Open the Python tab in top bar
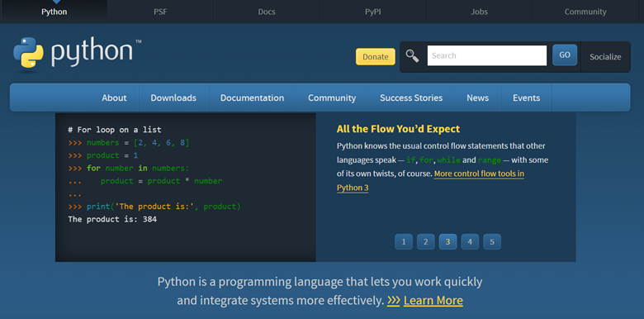Image resolution: width=644 pixels, height=319 pixels. (x=54, y=12)
